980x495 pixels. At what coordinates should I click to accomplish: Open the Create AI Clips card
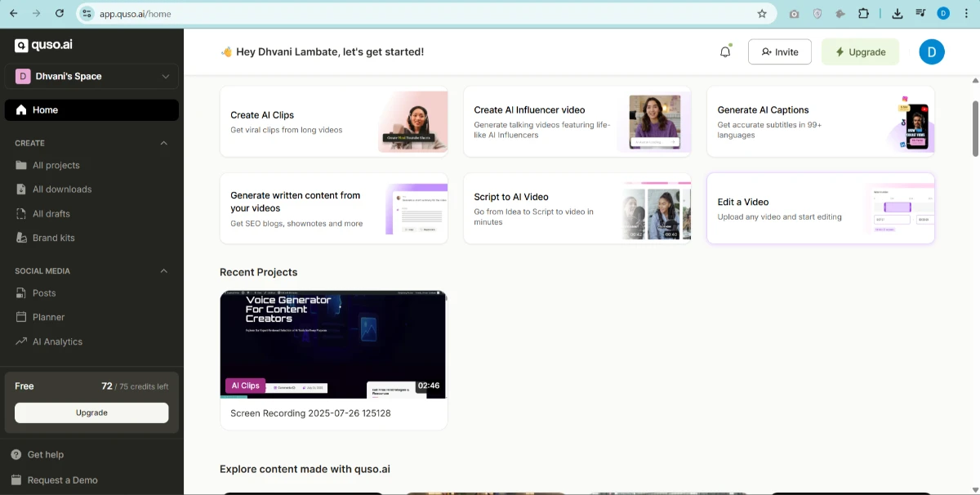(333, 122)
